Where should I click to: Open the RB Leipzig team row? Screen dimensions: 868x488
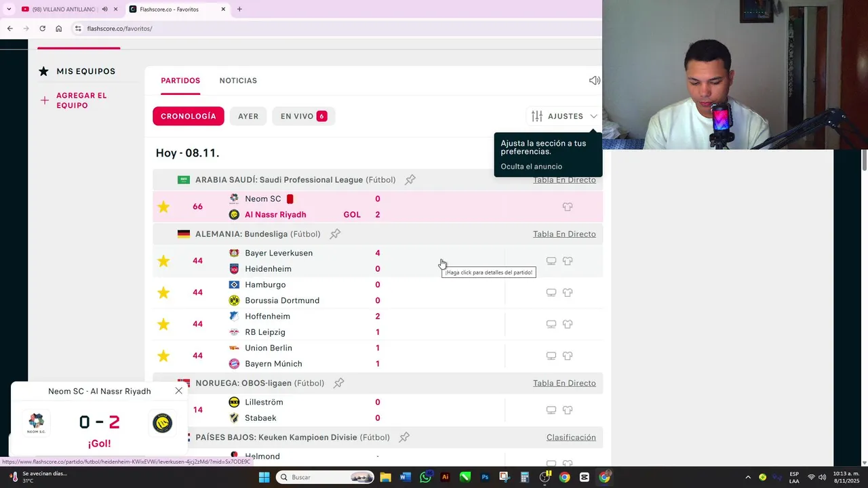[x=265, y=332]
